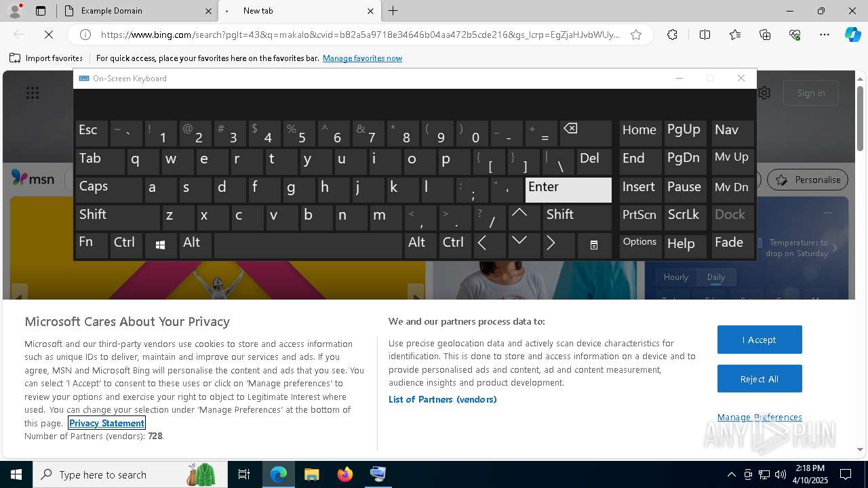Click the new tab plus button

pyautogui.click(x=393, y=11)
